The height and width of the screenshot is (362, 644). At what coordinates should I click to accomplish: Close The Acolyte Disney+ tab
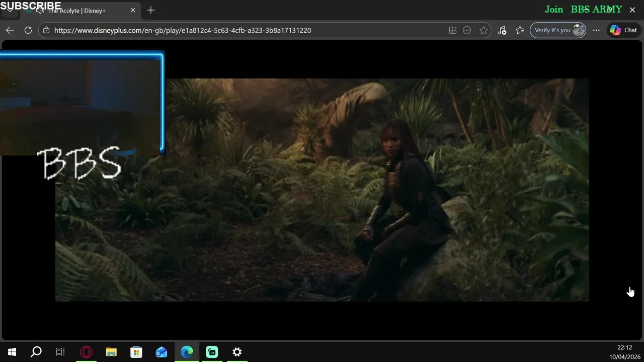(133, 11)
